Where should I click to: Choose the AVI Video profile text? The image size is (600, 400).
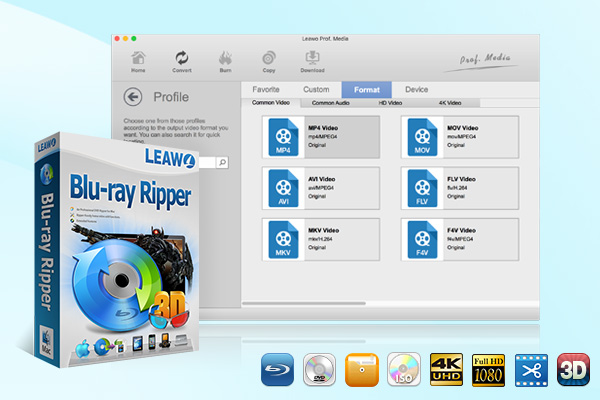pos(321,179)
